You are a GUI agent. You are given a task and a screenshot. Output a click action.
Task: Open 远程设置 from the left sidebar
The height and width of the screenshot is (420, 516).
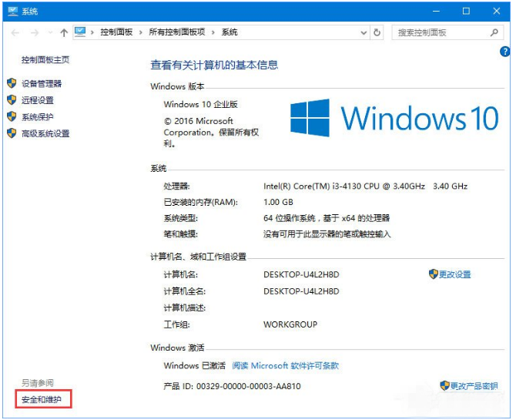pyautogui.click(x=38, y=100)
